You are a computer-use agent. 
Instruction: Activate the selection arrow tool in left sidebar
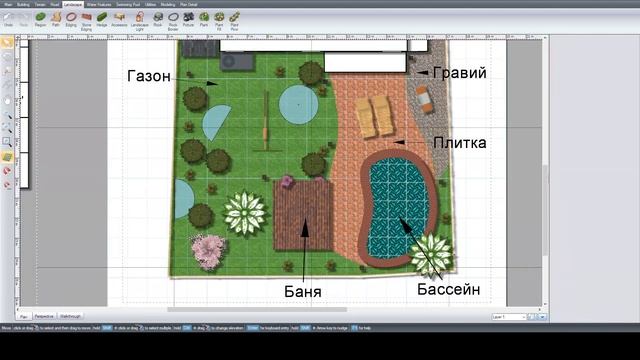(x=7, y=42)
